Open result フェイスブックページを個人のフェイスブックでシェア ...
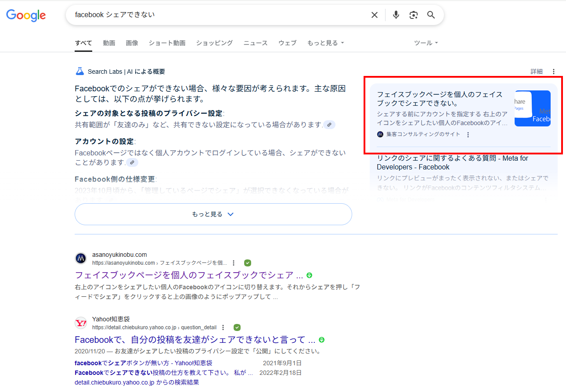This screenshot has width=566, height=392. [189, 275]
